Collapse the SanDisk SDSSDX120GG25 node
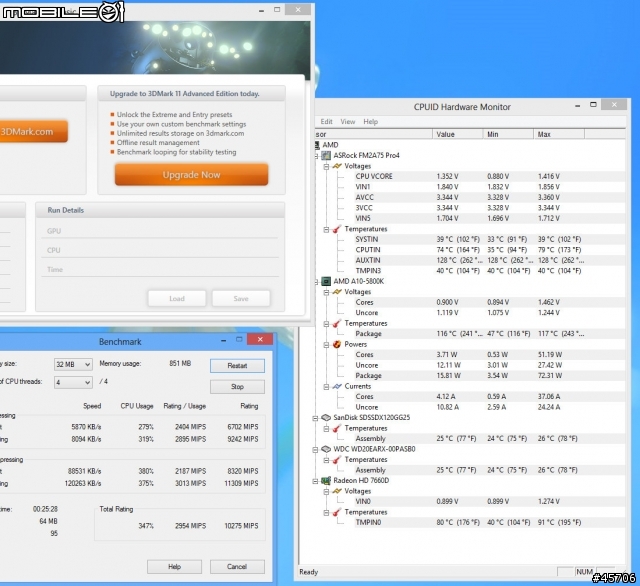Image resolution: width=640 pixels, height=586 pixels. point(315,418)
